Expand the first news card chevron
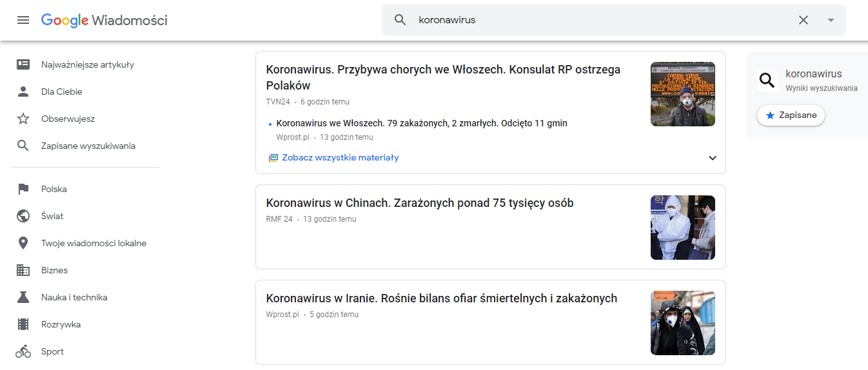868x370 pixels. 713,158
